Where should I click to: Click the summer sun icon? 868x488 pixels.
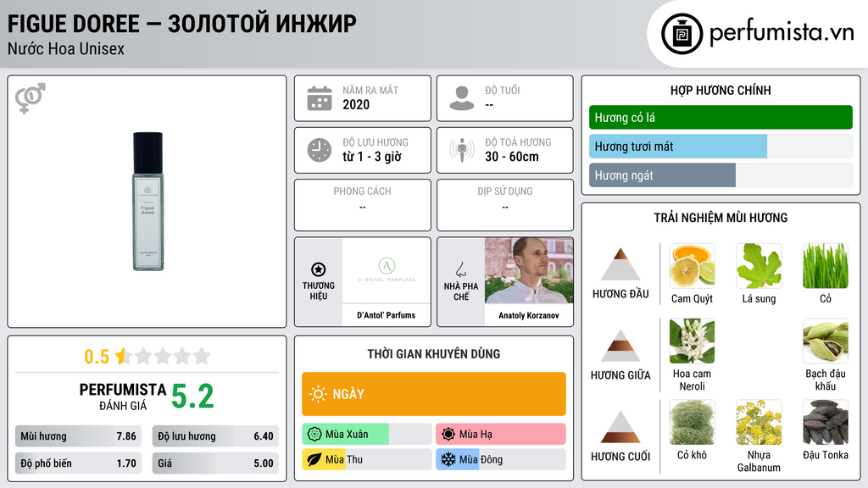[x=448, y=435]
